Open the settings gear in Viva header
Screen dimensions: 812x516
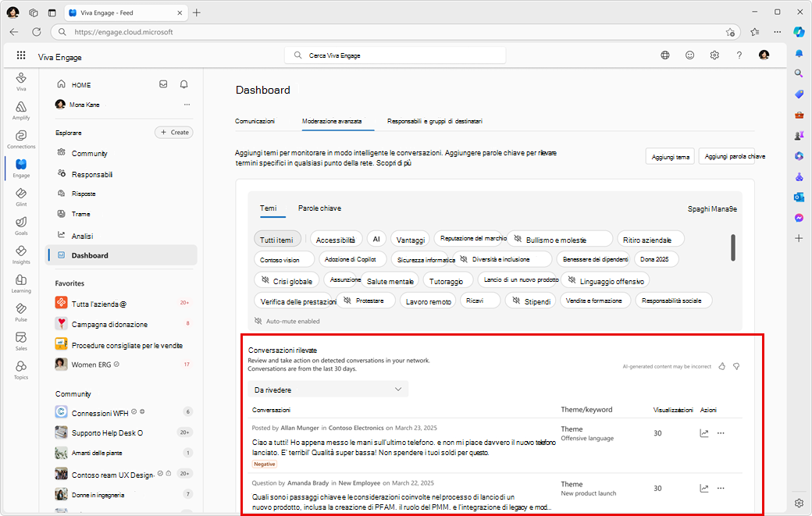[714, 55]
